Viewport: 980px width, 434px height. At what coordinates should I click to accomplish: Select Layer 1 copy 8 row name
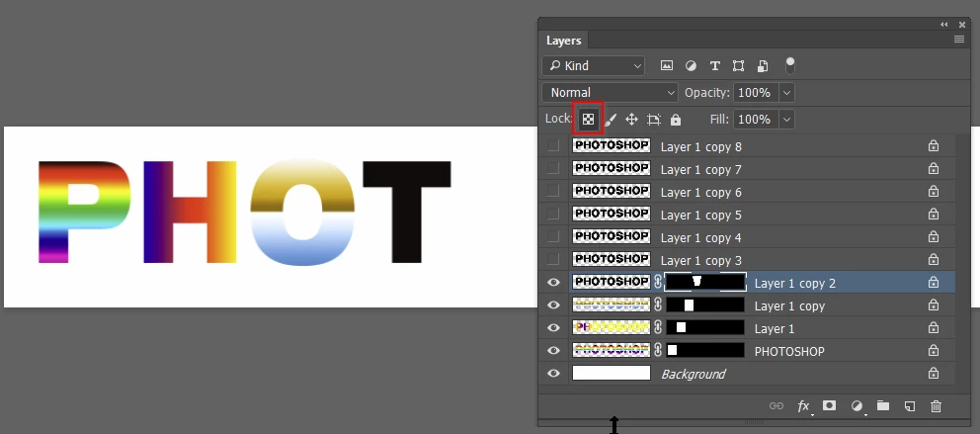(700, 147)
